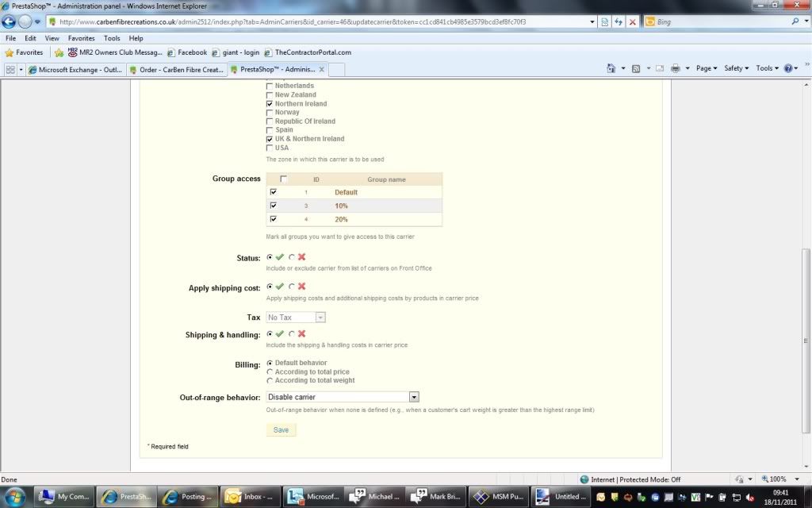
Task: Uncheck the Northern Ireland zone checkbox
Action: click(270, 104)
